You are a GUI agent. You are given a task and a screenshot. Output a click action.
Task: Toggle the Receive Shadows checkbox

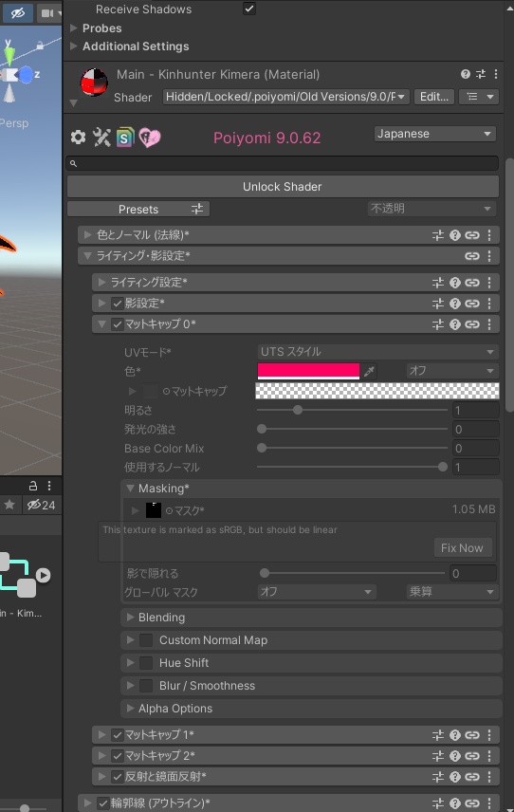point(249,9)
